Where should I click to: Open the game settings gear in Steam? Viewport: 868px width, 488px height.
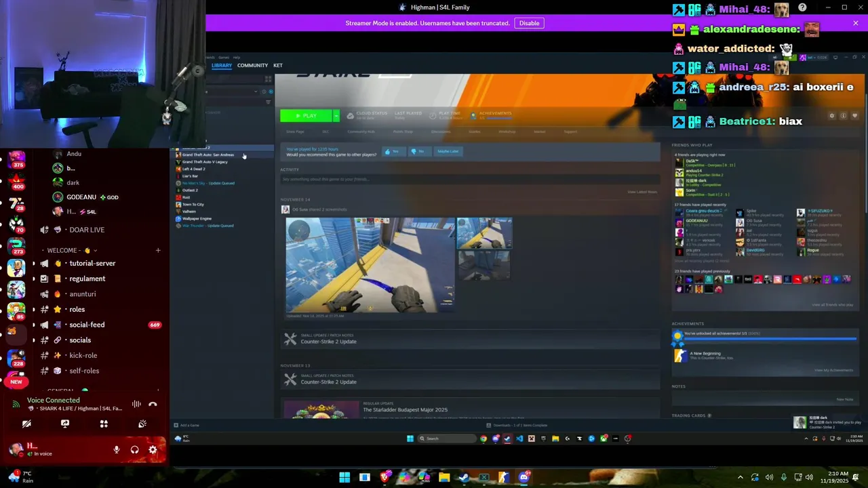point(832,116)
